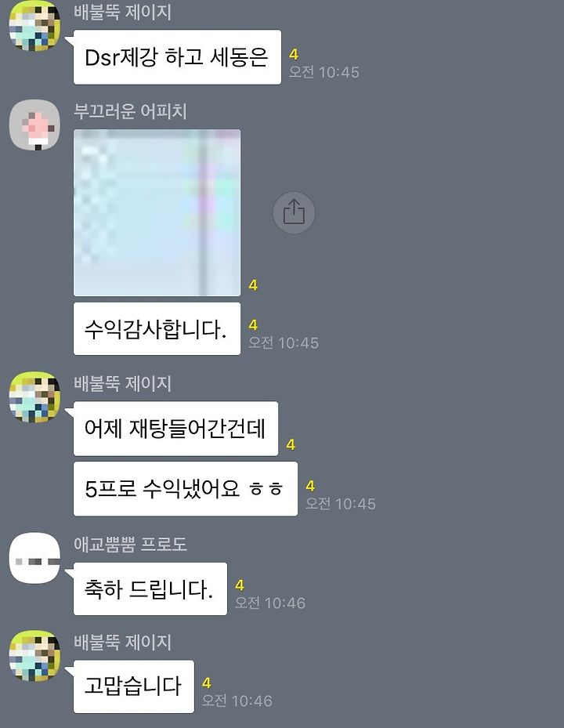Screen dimensions: 564x728
Task: Tap the topmost 배불뚝 제이지 name label
Action: point(122,12)
